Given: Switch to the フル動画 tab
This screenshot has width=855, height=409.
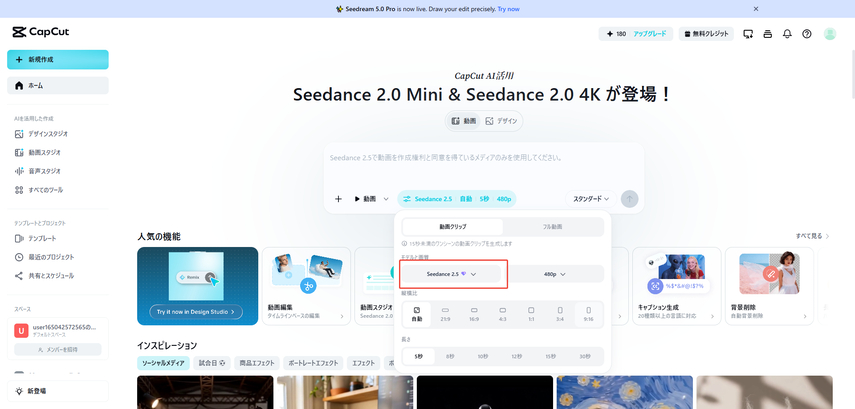Looking at the screenshot, I should pos(552,227).
